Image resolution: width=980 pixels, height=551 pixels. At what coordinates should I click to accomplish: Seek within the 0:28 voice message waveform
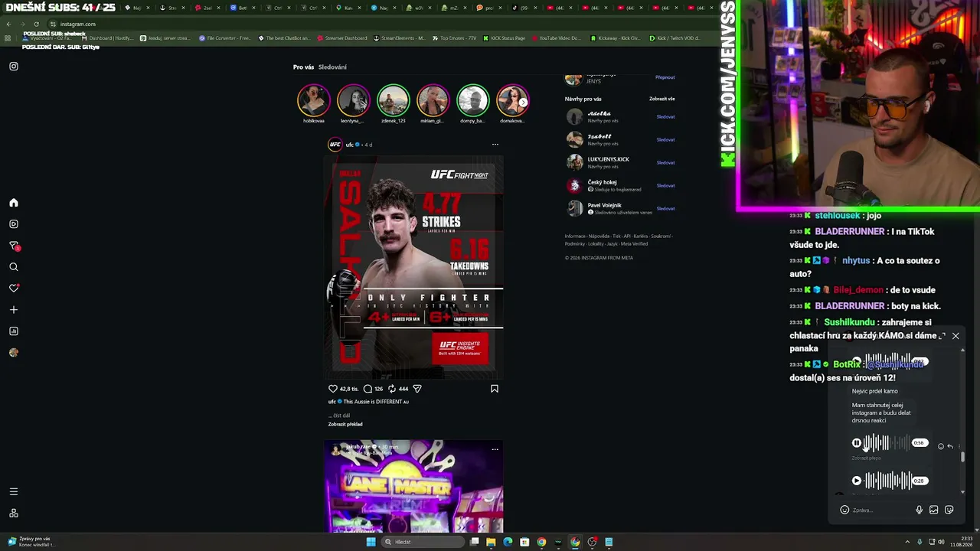point(887,481)
